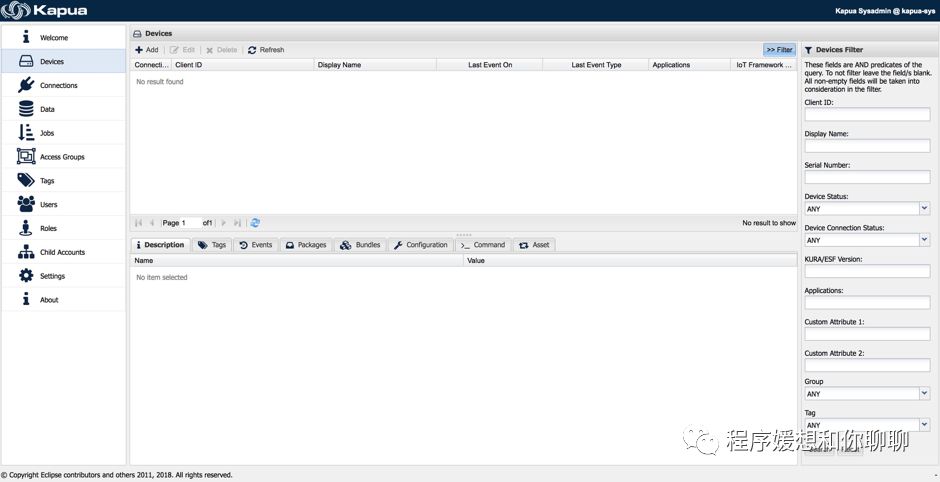Click the Value column header
940x482 pixels.
[631, 261]
